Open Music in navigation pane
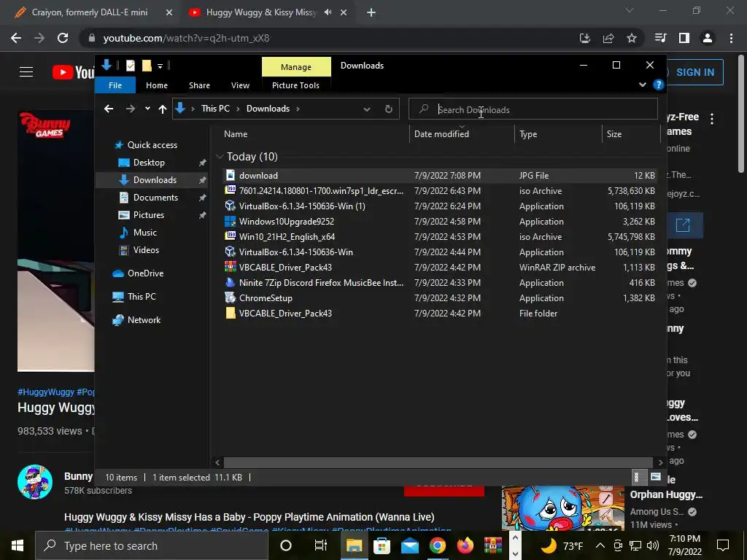The height and width of the screenshot is (560, 747). (x=145, y=233)
